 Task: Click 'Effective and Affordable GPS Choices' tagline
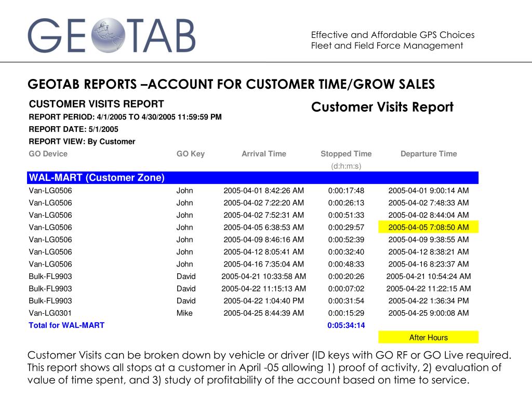click(x=393, y=35)
